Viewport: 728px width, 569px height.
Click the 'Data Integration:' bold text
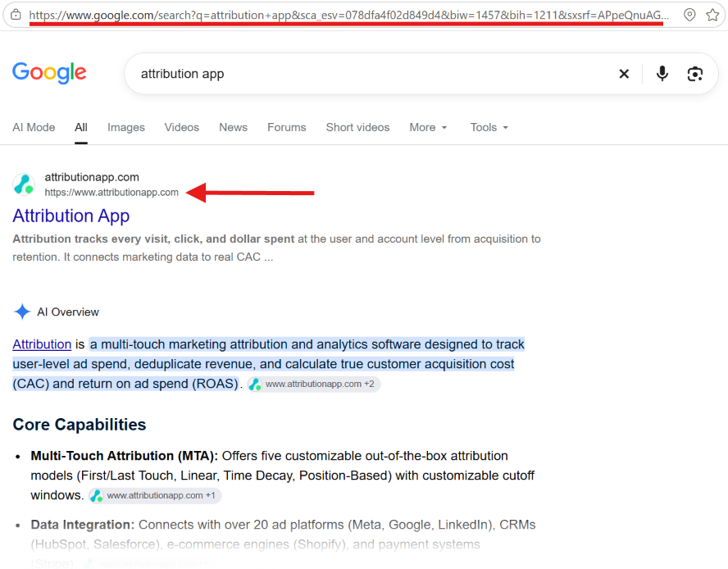(x=83, y=525)
